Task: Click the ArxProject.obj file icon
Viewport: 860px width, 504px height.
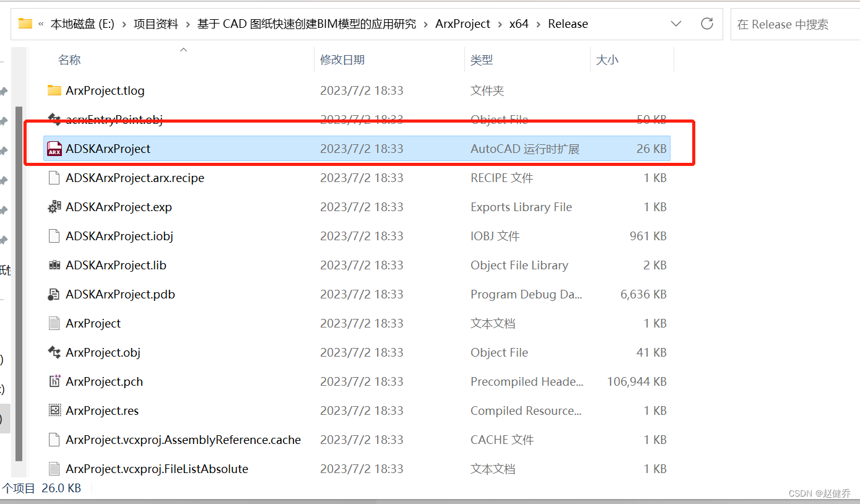Action: [54, 352]
